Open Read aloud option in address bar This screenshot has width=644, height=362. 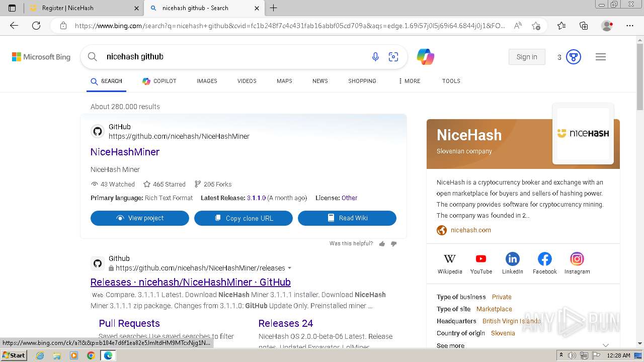point(518,26)
